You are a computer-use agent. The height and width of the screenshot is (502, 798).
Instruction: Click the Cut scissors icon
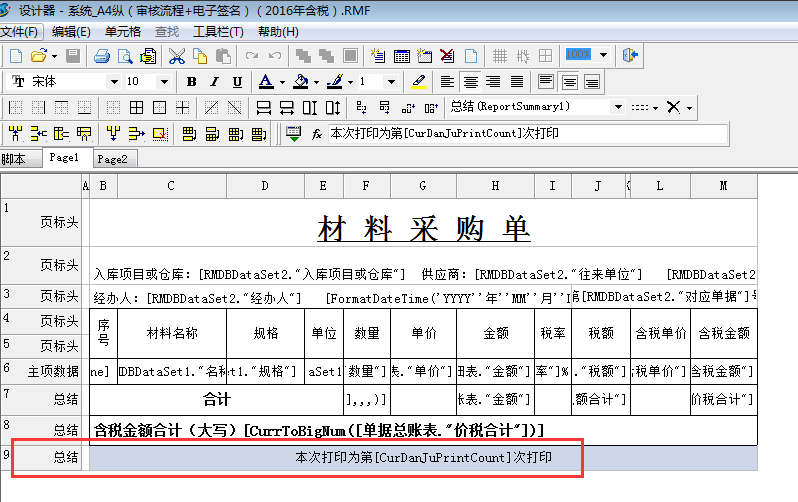(x=176, y=56)
